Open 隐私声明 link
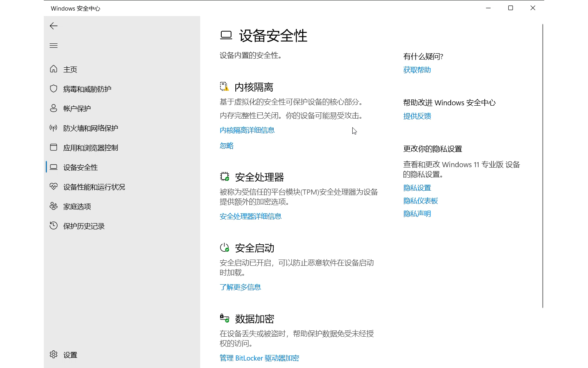 click(417, 214)
